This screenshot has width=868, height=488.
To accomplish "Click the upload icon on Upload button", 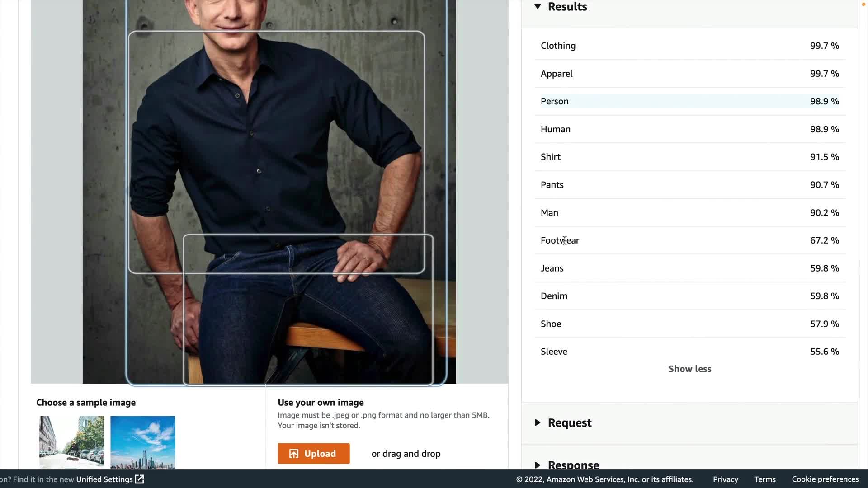I will click(x=294, y=454).
